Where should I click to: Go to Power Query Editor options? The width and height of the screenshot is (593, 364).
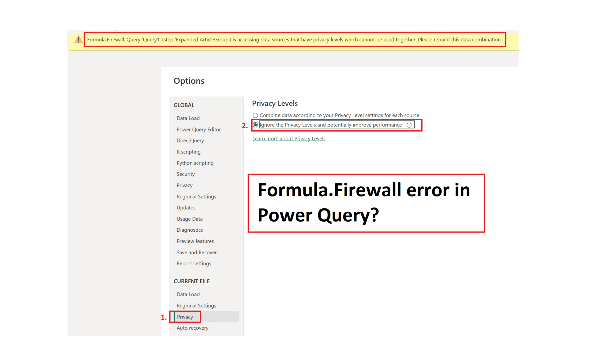pyautogui.click(x=199, y=129)
